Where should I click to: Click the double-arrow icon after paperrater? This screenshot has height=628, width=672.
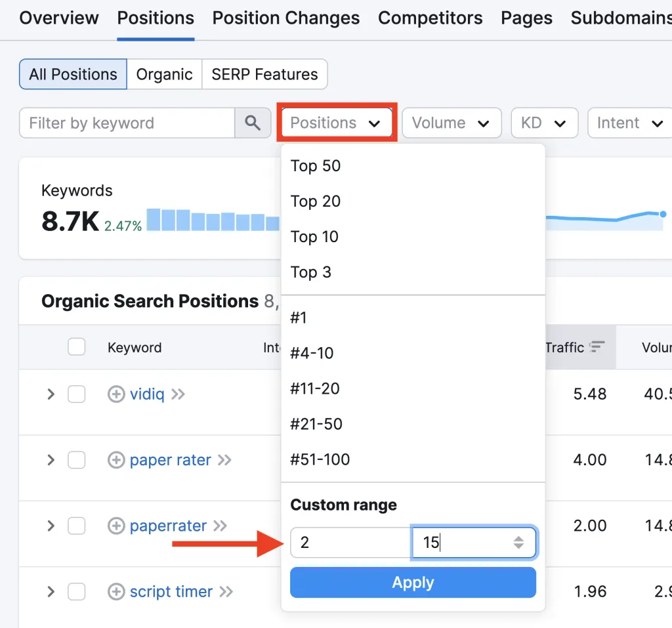[220, 526]
